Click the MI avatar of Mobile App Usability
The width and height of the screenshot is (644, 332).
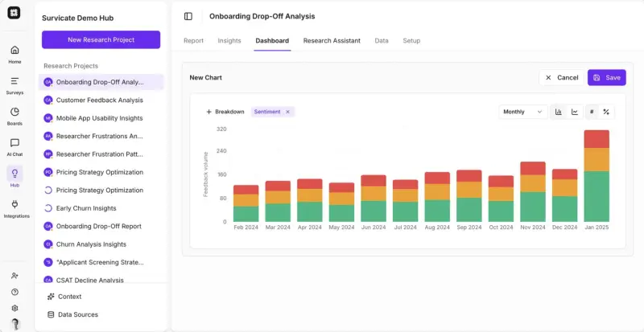click(48, 118)
